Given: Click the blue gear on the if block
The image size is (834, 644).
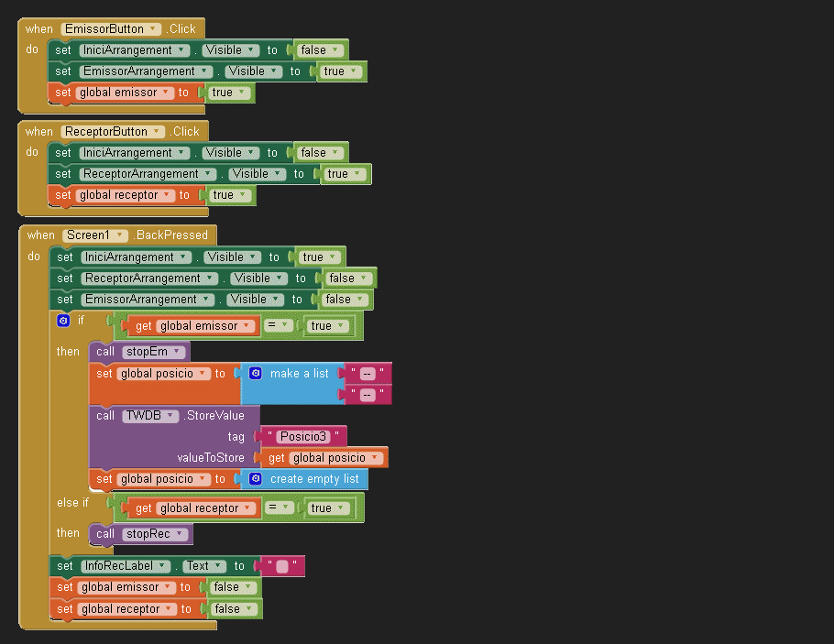Looking at the screenshot, I should coord(63,321).
